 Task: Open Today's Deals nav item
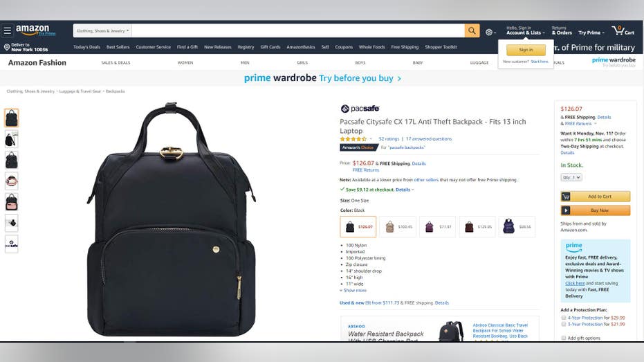86,47
